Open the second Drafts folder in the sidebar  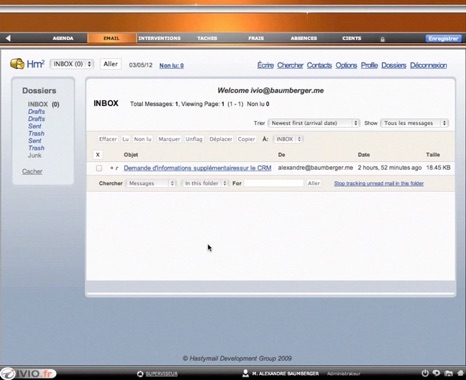pyautogui.click(x=36, y=119)
